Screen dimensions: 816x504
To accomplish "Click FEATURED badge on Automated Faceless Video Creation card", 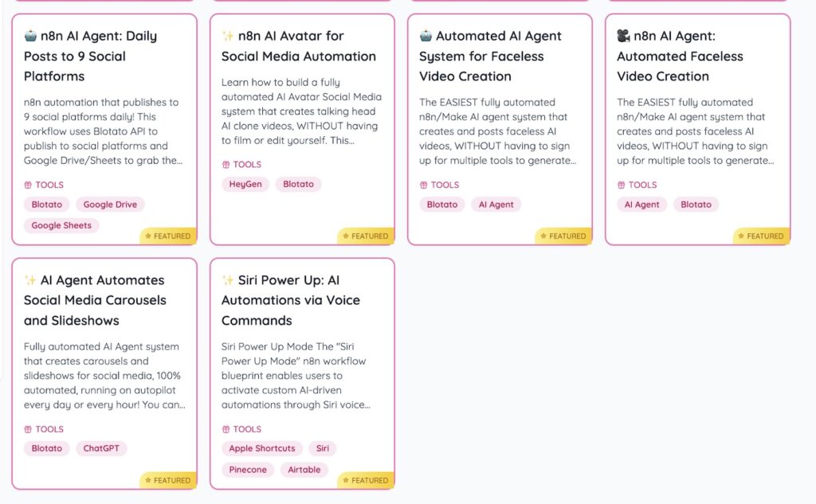I will tap(761, 236).
